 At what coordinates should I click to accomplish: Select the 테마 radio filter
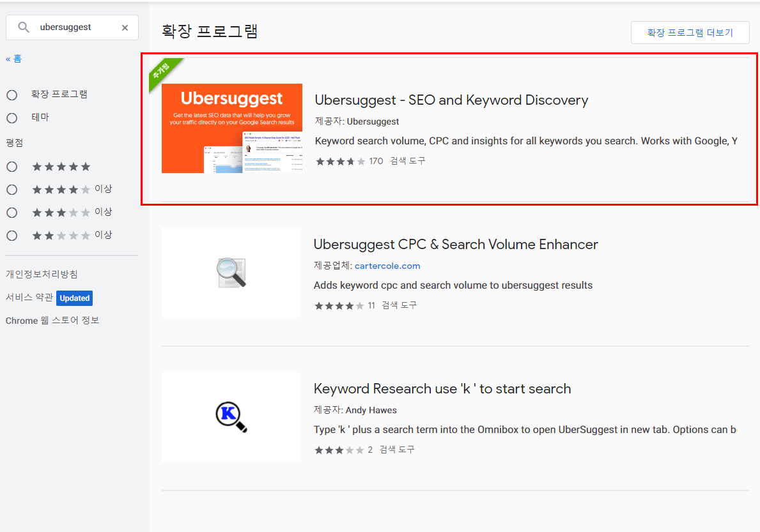(12, 118)
